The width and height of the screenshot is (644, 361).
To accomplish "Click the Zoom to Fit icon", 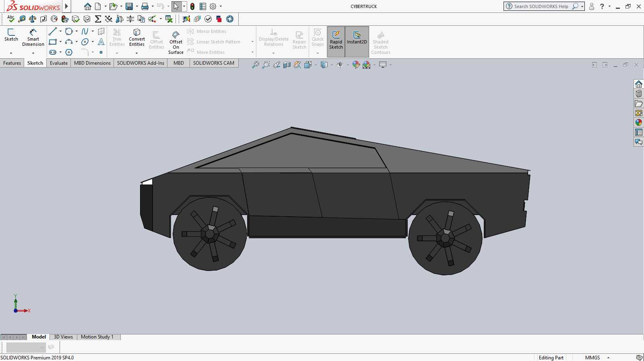I will pyautogui.click(x=256, y=65).
